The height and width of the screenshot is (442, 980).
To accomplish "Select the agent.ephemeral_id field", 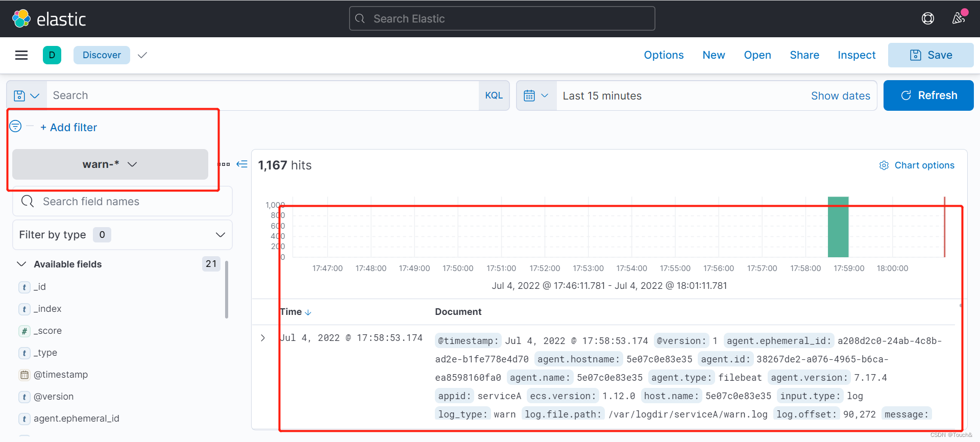I will coord(77,419).
